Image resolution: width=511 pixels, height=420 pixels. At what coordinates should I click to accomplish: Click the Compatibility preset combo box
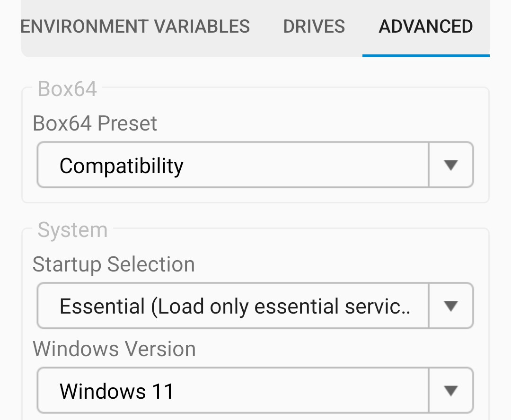click(232, 165)
